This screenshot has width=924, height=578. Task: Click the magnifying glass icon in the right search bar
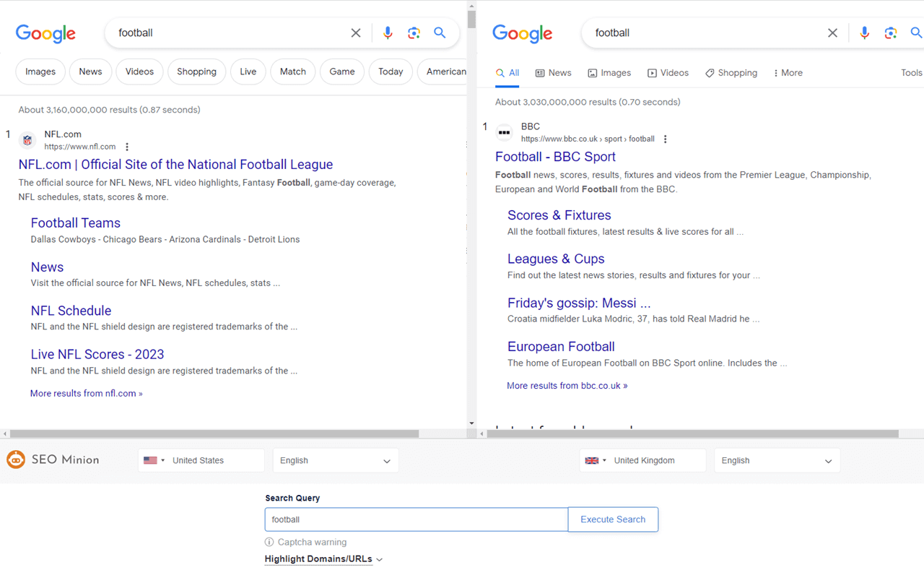pos(917,33)
